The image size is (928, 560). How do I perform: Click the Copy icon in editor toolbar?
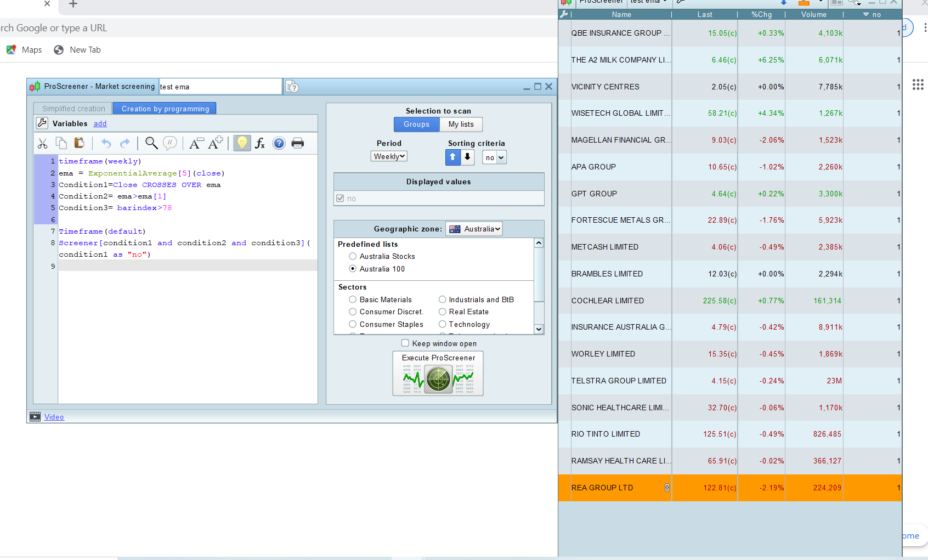click(61, 143)
